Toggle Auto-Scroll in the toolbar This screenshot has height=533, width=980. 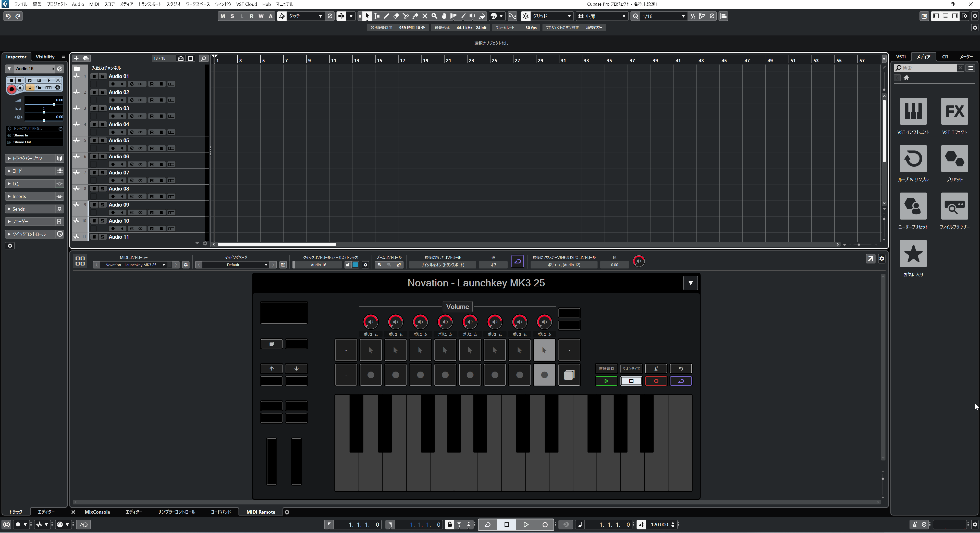pos(341,16)
